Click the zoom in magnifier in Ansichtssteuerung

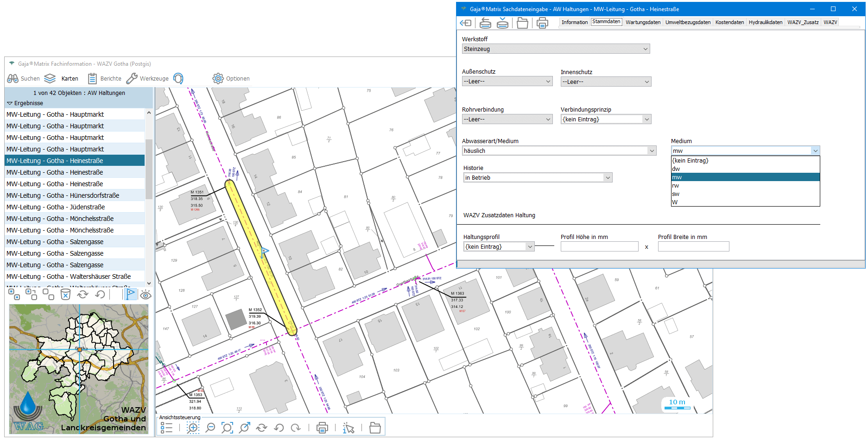pos(193,428)
